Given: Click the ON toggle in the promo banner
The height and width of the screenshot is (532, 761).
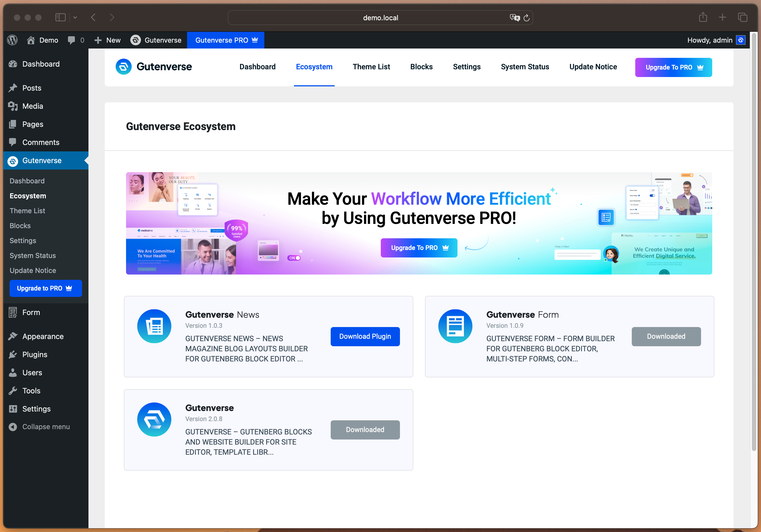Looking at the screenshot, I should tap(294, 258).
